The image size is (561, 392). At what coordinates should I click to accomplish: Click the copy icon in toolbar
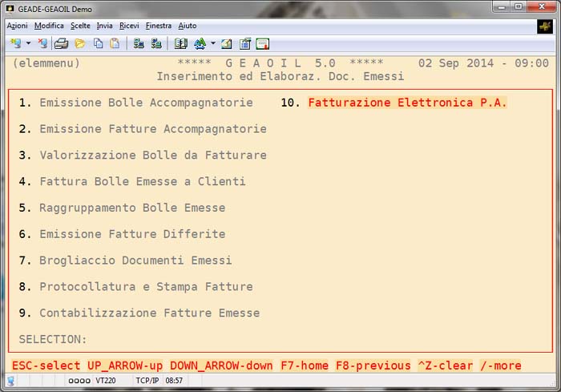[x=97, y=43]
